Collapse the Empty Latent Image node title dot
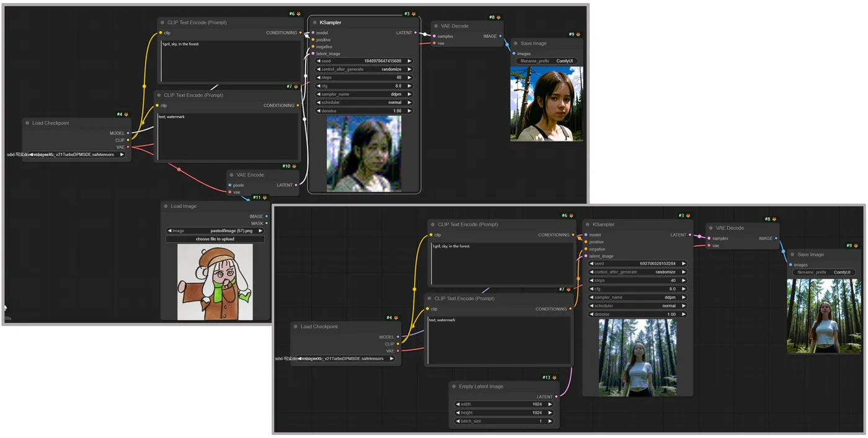Viewport: 868px width, 438px height. [454, 387]
